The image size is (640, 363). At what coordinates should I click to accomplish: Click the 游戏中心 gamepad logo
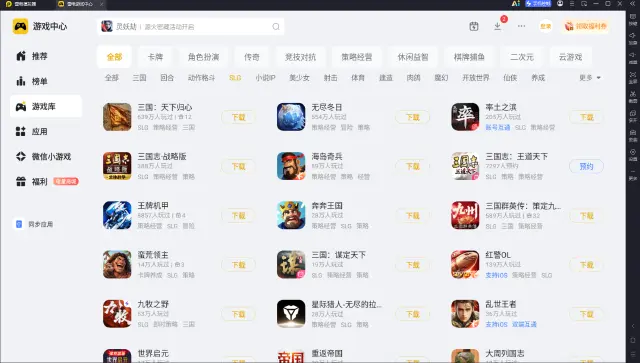pos(20,26)
